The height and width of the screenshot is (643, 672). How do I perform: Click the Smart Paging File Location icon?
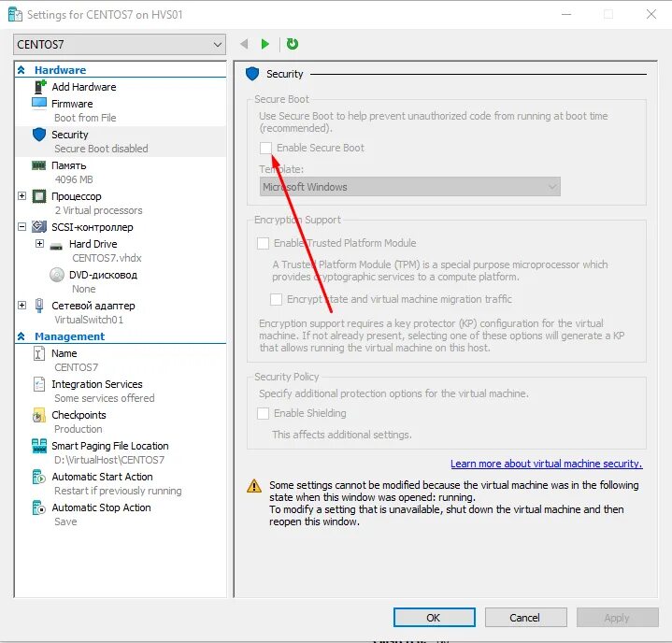click(39, 446)
